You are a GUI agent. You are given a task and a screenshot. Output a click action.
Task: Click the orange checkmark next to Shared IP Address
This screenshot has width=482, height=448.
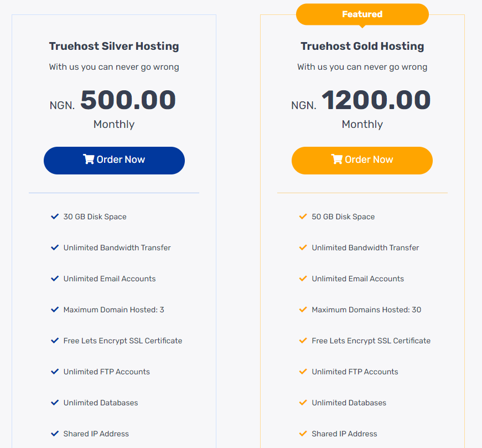pyautogui.click(x=303, y=434)
